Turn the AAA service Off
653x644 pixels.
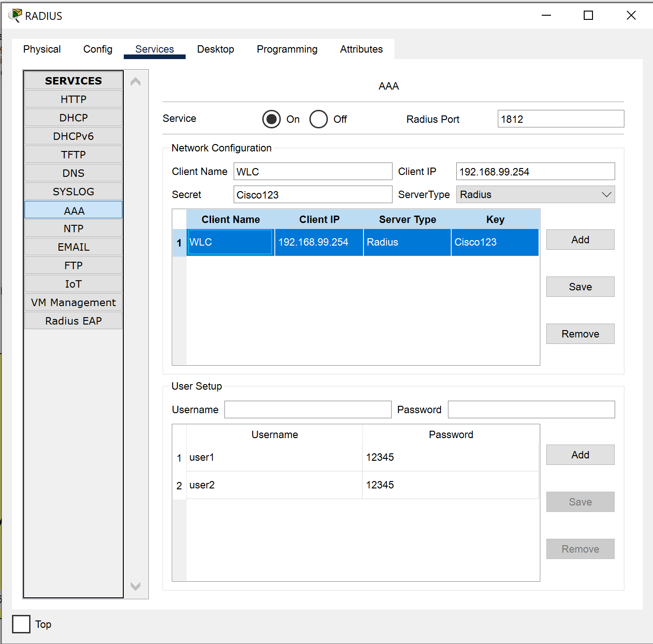[x=319, y=119]
